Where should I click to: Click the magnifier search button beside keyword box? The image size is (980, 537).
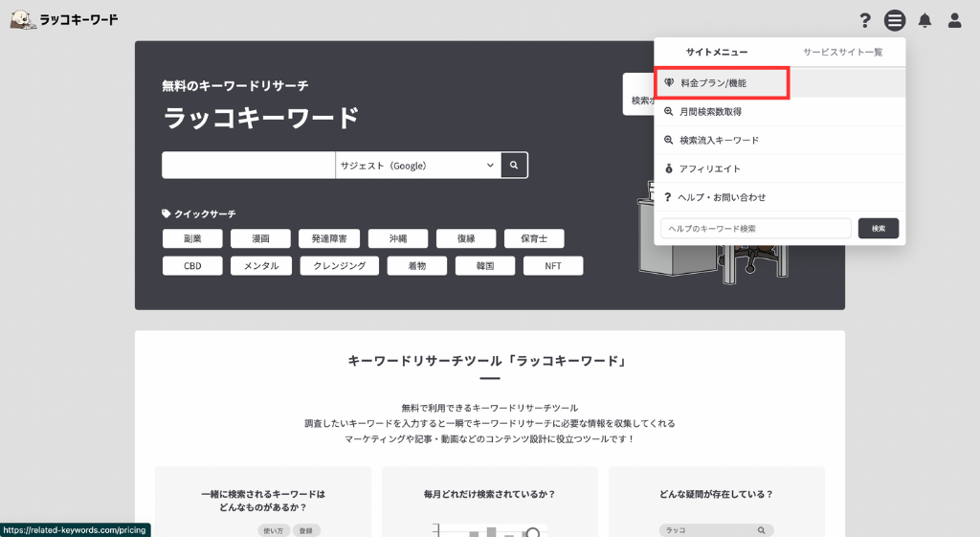tap(514, 165)
